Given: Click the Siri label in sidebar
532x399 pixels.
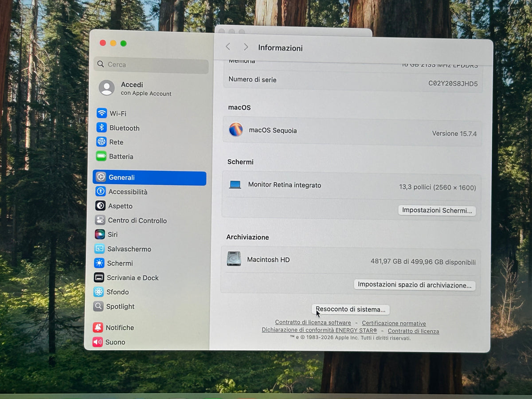Looking at the screenshot, I should (113, 235).
